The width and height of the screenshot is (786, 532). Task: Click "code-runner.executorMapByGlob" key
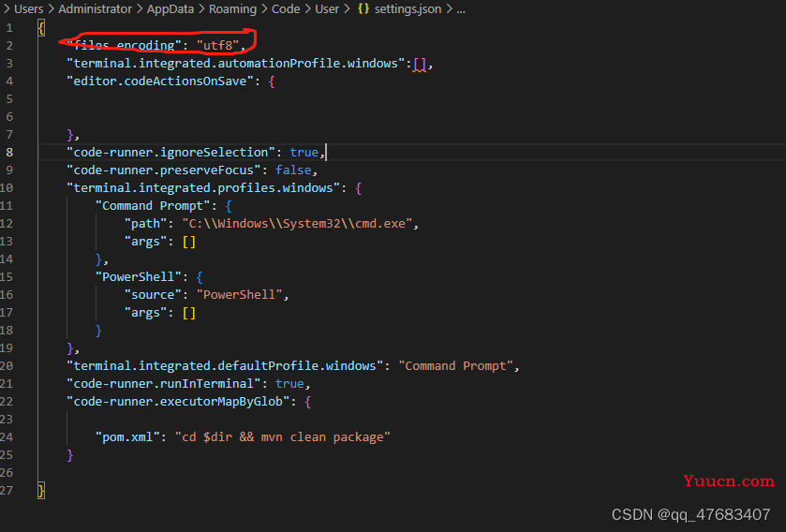tap(178, 401)
